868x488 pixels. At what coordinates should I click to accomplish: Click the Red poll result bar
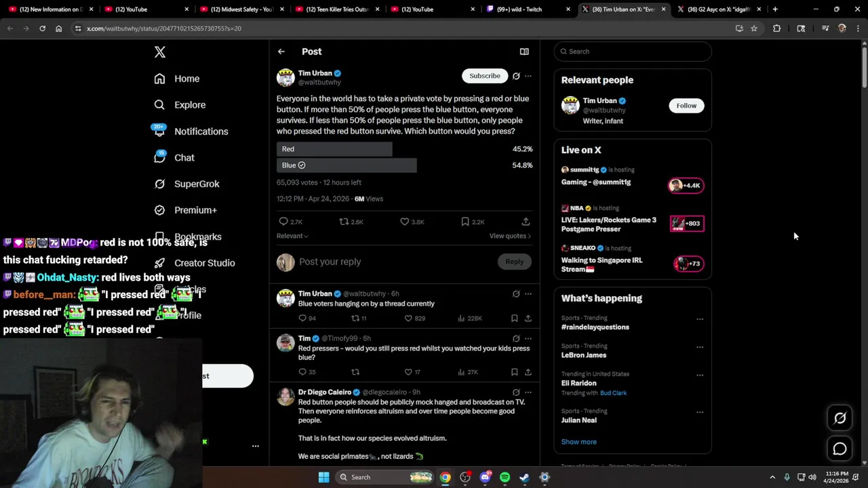click(x=334, y=149)
